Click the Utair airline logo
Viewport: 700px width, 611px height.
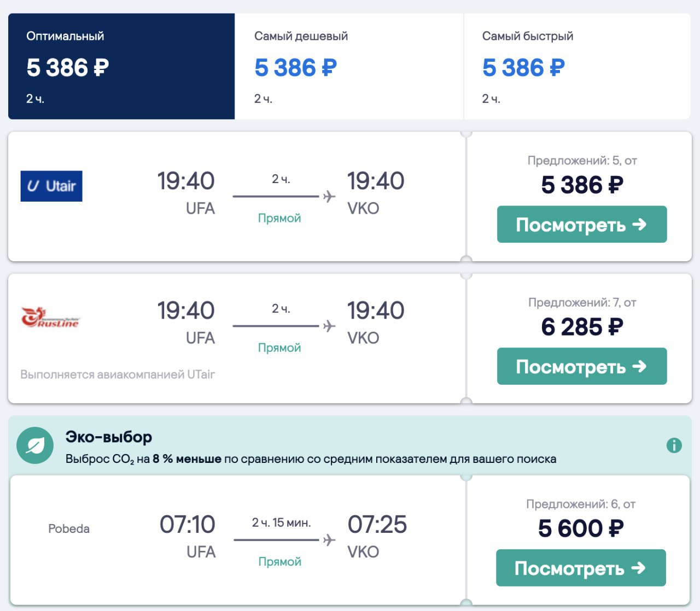pyautogui.click(x=51, y=186)
